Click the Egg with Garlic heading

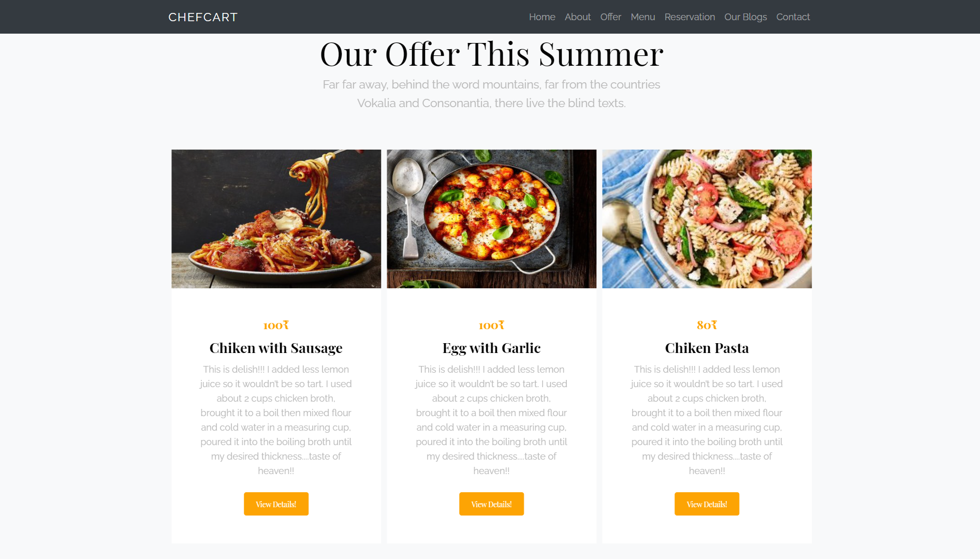(491, 348)
